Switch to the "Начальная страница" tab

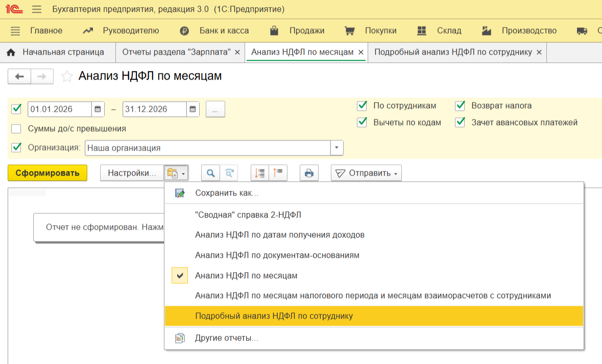point(57,52)
